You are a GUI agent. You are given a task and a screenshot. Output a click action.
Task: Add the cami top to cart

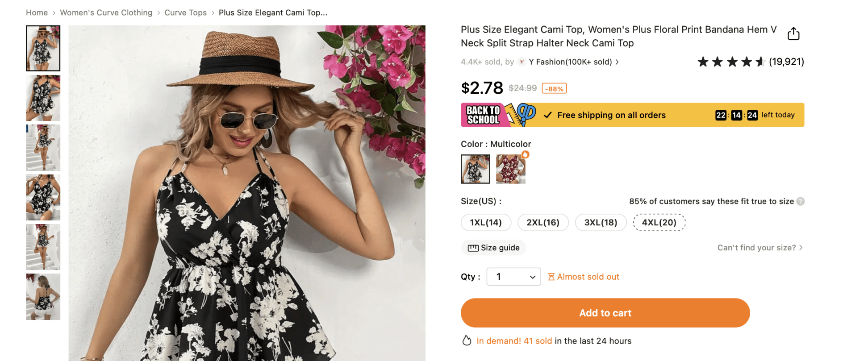pos(605,313)
